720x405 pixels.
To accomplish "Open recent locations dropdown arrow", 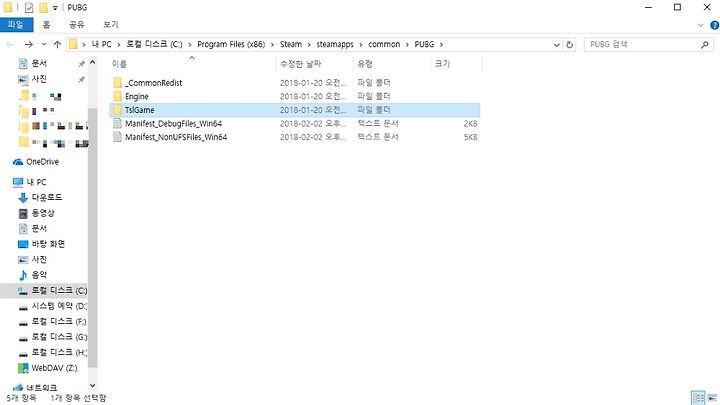I will [44, 45].
